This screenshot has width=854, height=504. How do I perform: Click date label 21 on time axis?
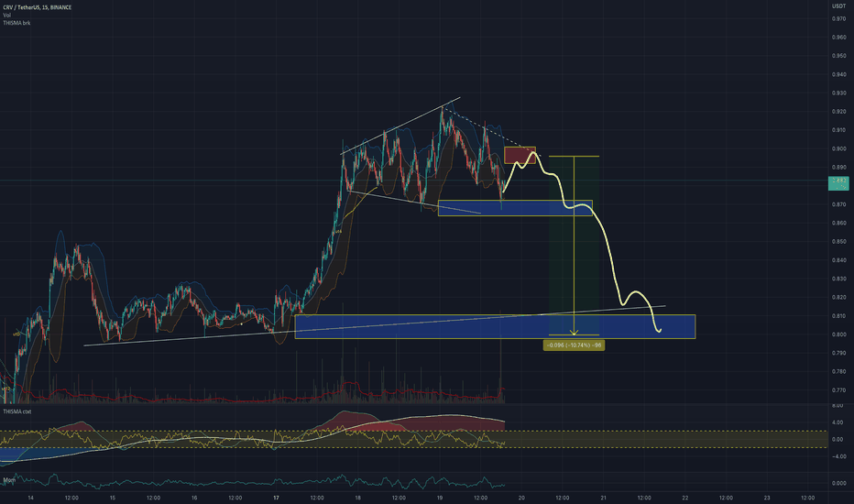tap(604, 498)
